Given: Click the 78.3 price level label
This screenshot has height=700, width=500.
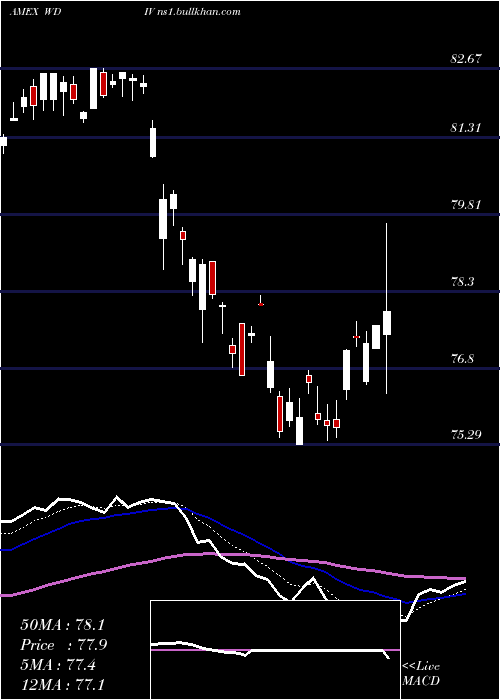Looking at the screenshot, I should 464,282.
